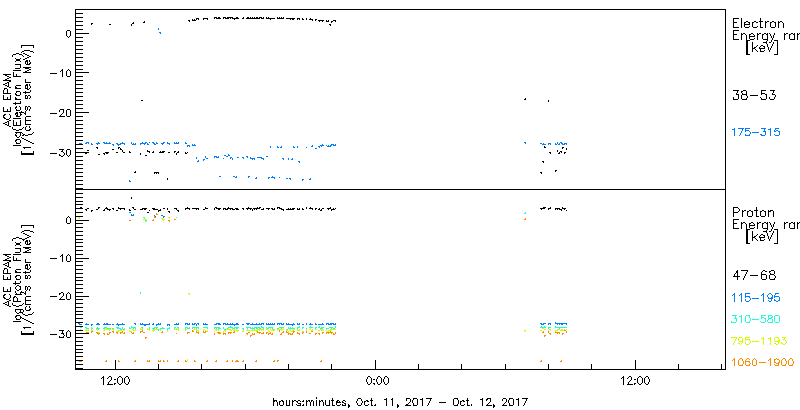Click the 0:00 time axis label
This screenshot has width=800, height=410.
(x=379, y=380)
